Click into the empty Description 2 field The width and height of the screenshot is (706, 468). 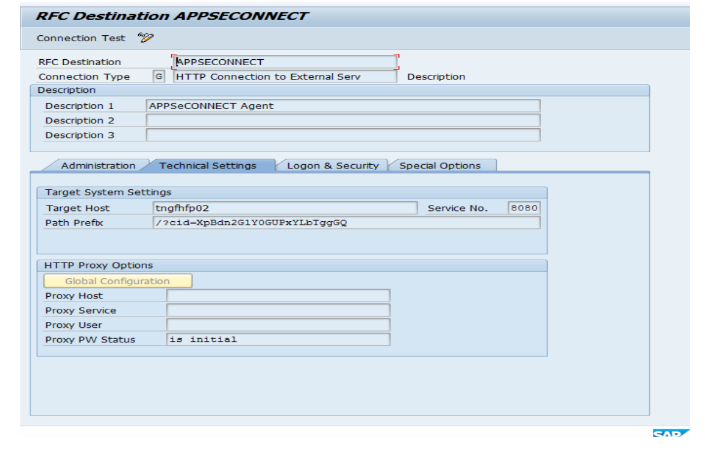(342, 121)
